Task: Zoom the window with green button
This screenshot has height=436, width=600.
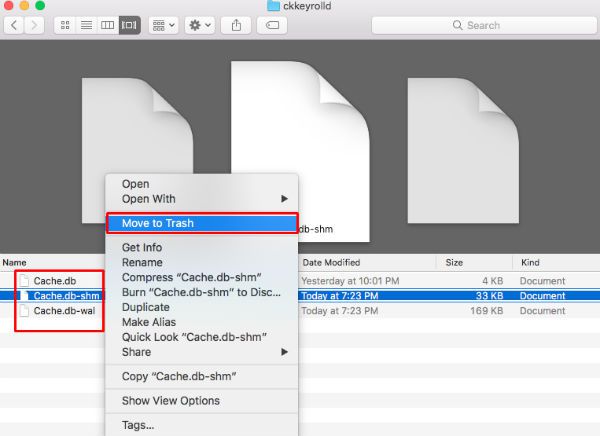Action: pyautogui.click(x=40, y=5)
